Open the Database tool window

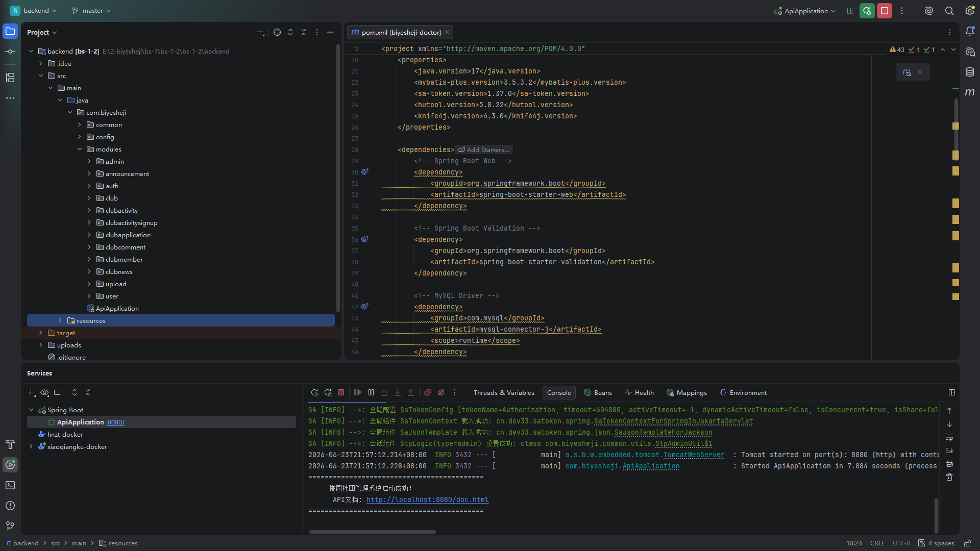(970, 72)
